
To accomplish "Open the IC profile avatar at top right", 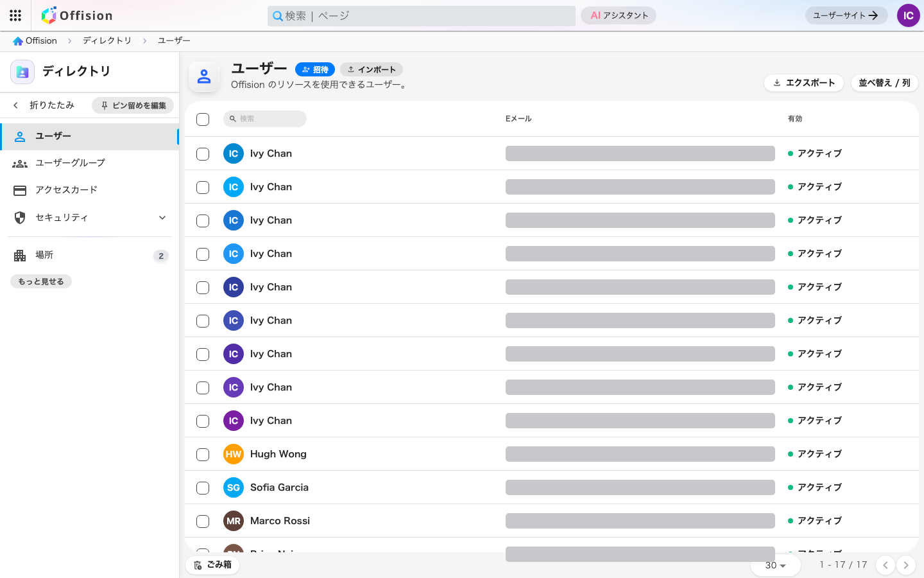I will [908, 15].
